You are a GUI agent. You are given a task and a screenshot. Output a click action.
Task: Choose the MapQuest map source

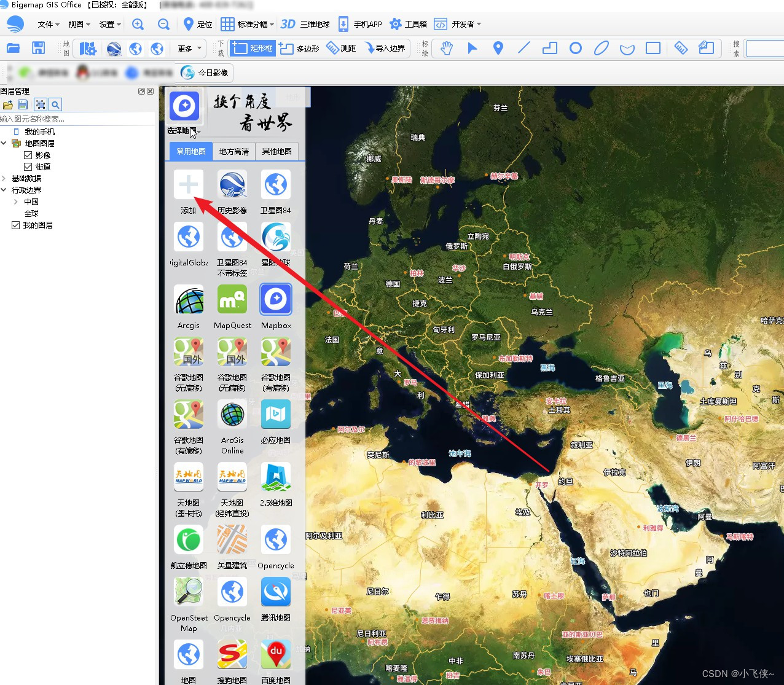[x=232, y=307]
